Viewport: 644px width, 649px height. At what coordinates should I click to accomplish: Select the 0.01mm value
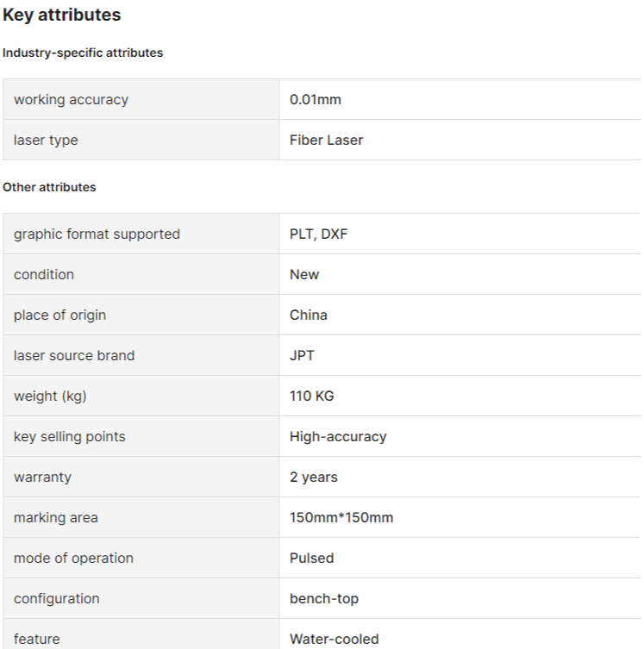pyautogui.click(x=316, y=100)
